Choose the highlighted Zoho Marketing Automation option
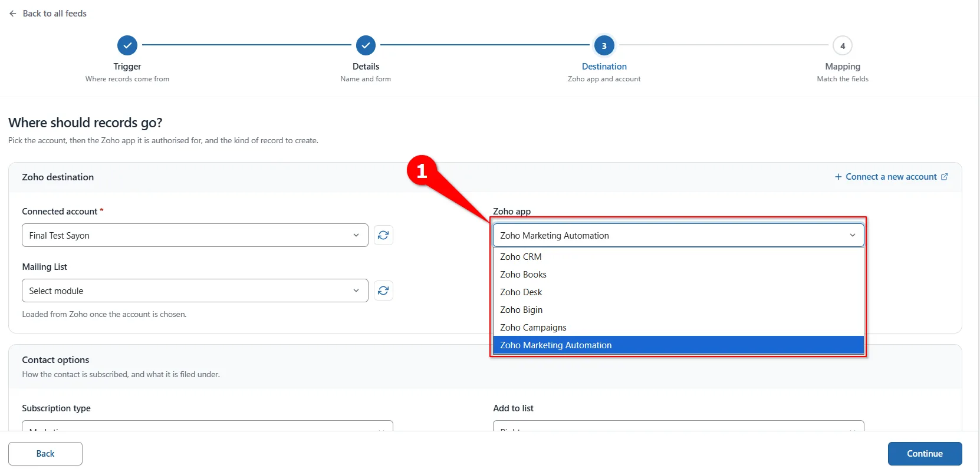Viewport: 980px width, 472px height. pos(679,345)
